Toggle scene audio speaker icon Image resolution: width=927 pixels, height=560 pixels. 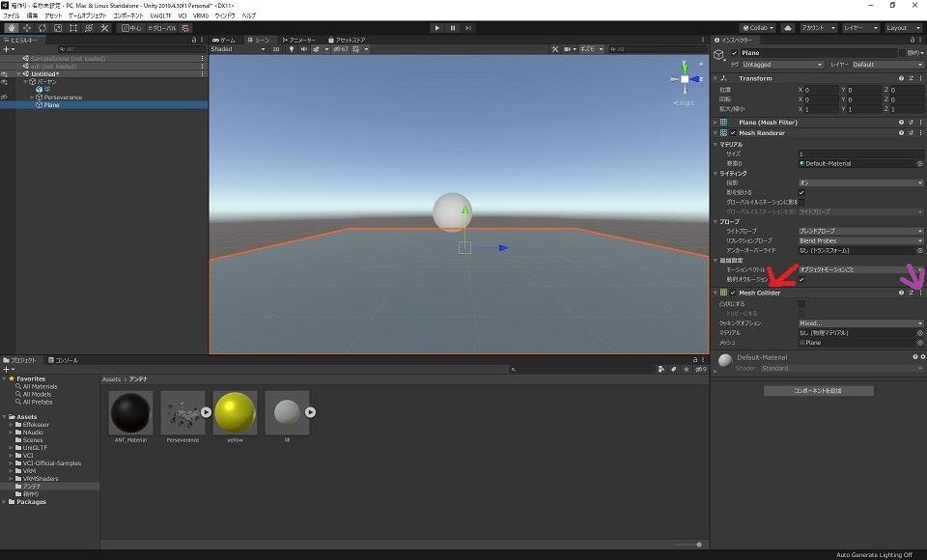tap(304, 49)
